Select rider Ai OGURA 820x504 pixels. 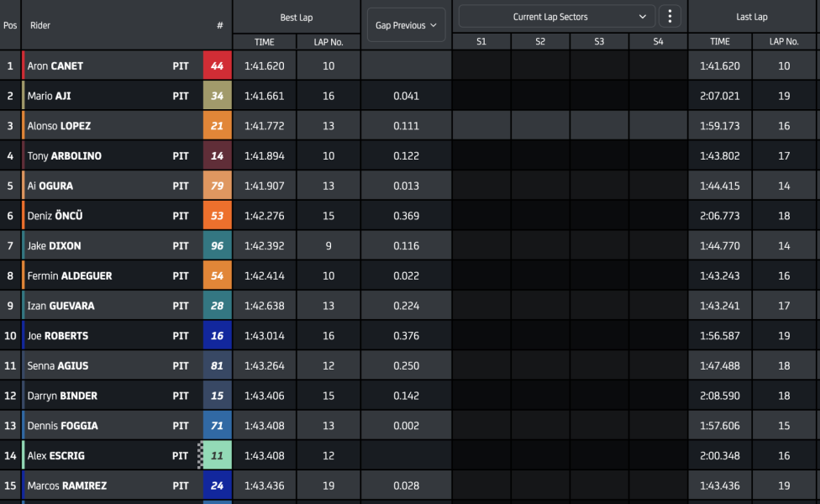click(50, 186)
